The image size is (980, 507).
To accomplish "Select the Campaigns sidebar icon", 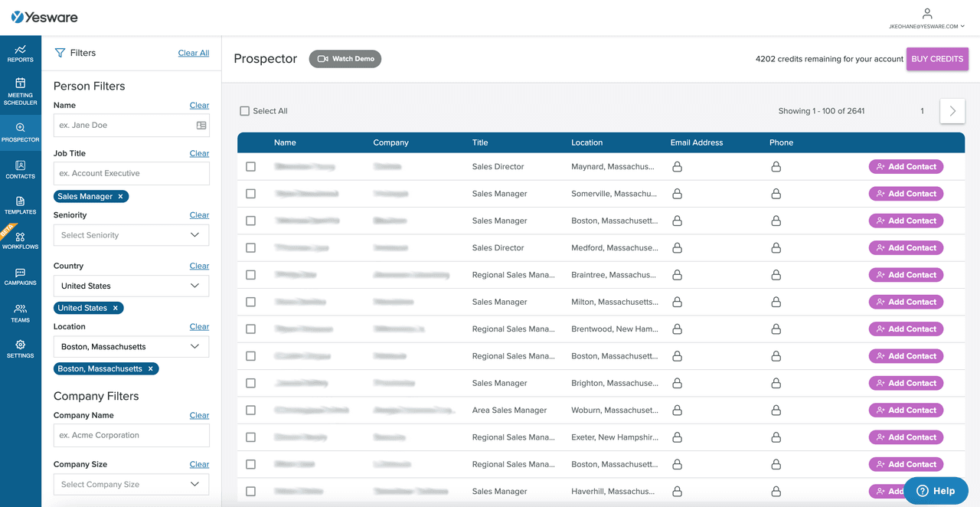I will pyautogui.click(x=20, y=277).
